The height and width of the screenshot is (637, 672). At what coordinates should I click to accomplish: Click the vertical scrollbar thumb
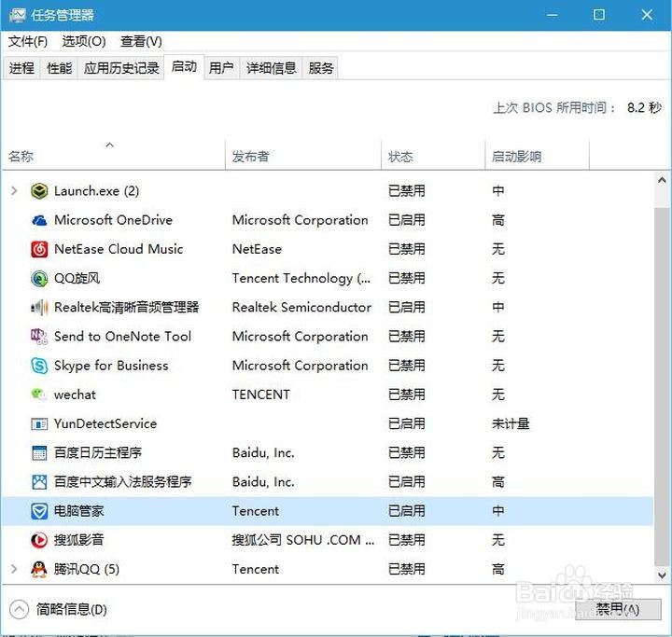tap(662, 386)
